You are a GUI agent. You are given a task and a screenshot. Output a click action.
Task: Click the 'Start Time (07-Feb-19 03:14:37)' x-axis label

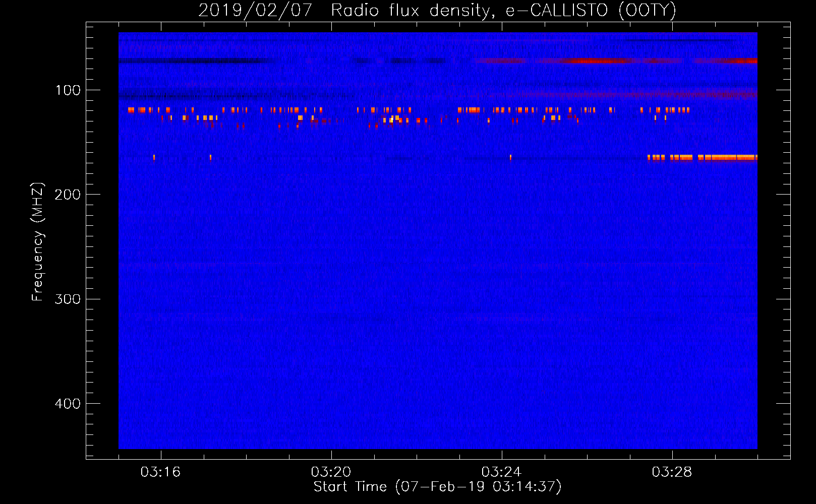437,487
